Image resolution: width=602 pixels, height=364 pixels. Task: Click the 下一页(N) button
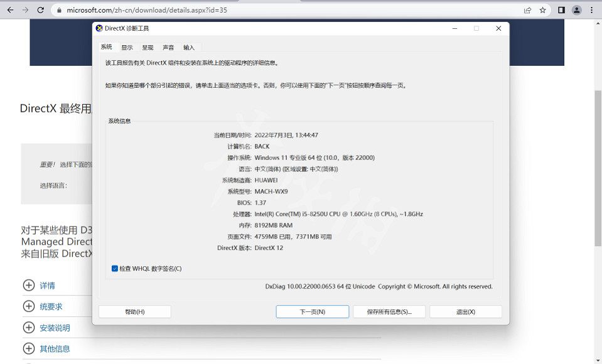point(312,312)
